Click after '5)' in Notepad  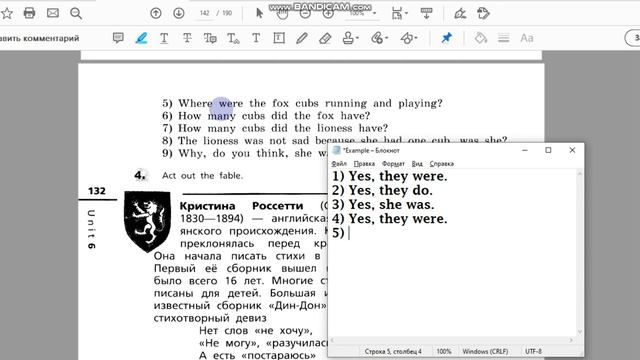349,233
